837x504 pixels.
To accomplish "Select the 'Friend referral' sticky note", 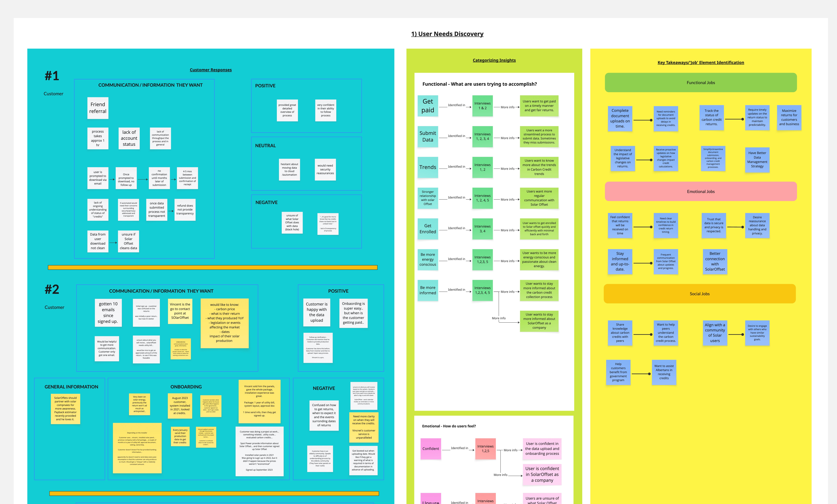I will click(x=98, y=108).
